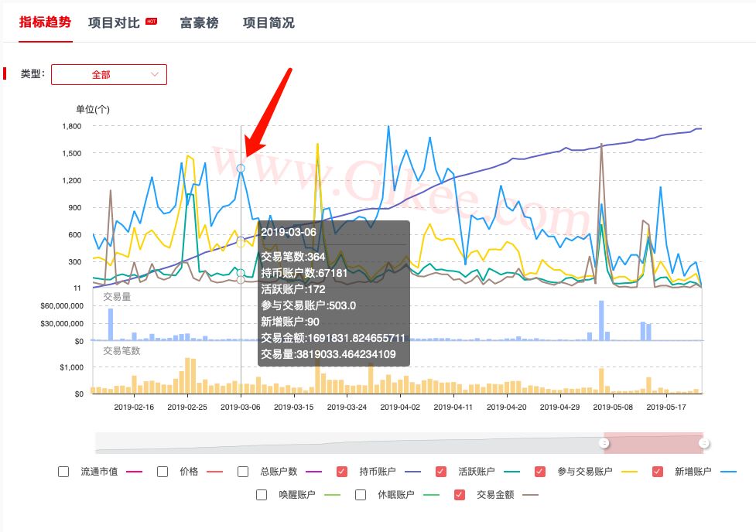Screen dimensions: 756x532
Task: Expand the 类型 全部 dropdown
Action: tap(109, 75)
